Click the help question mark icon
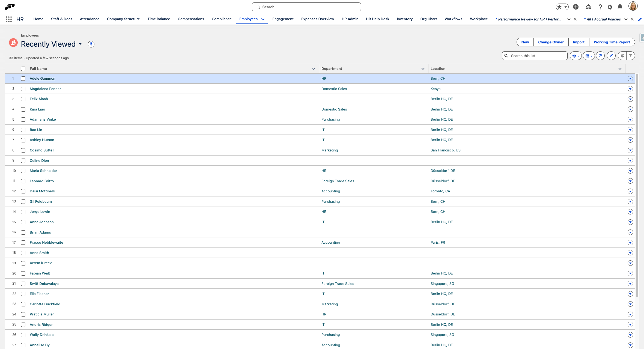644x349 pixels. click(x=600, y=7)
